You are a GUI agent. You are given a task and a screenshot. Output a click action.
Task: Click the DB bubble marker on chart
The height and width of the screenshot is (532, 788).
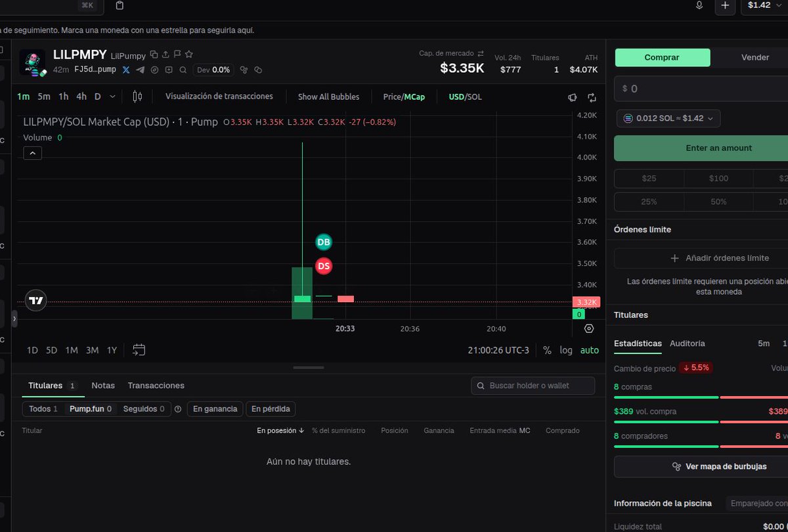[x=324, y=242]
